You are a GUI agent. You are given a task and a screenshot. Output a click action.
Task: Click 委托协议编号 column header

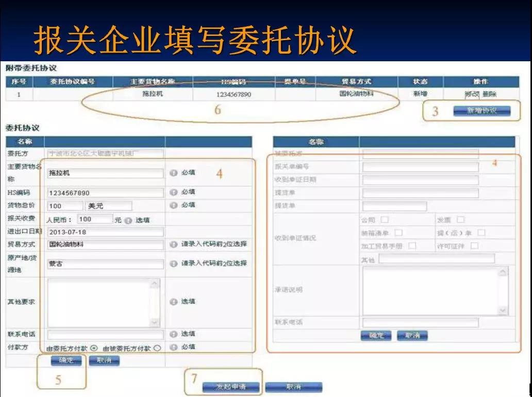pos(72,82)
